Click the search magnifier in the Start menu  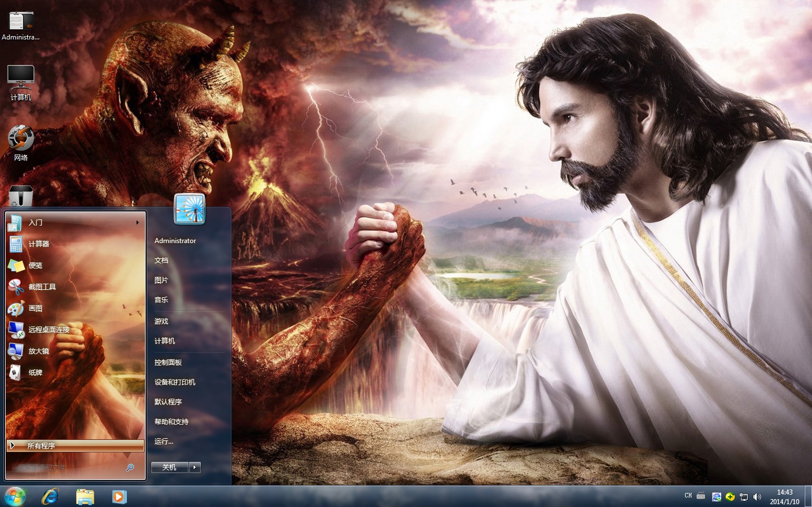tap(130, 468)
